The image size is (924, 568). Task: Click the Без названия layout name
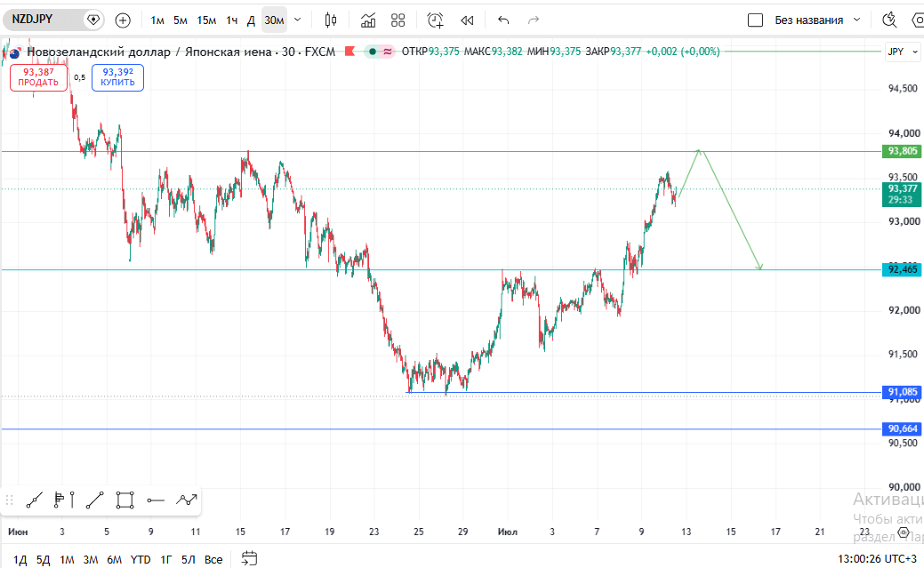coord(808,20)
